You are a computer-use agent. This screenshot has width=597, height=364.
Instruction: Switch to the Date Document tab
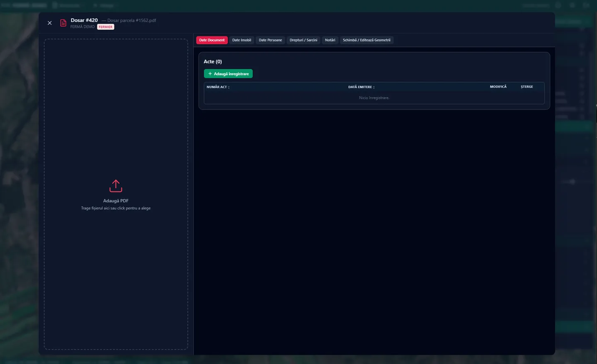point(212,40)
